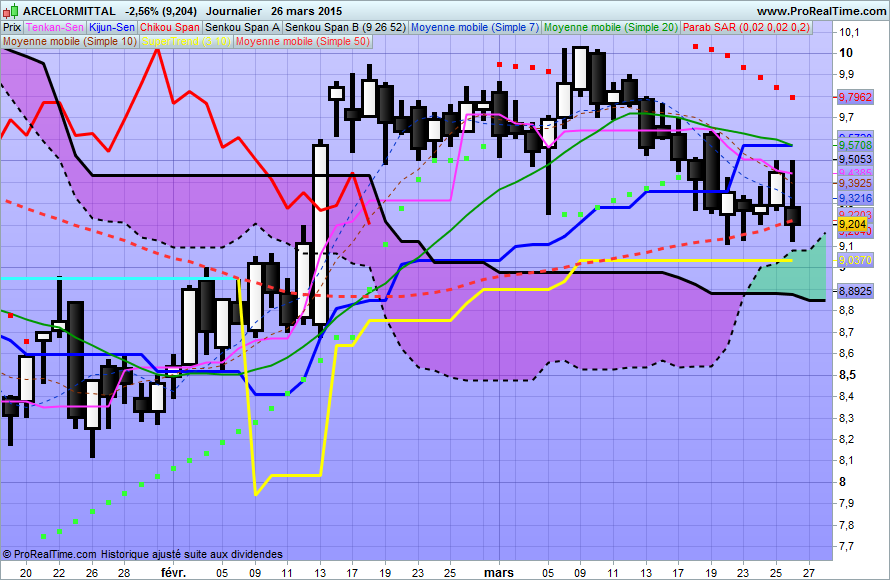Click the févr. month label on time axis
890x580 pixels.
[173, 573]
